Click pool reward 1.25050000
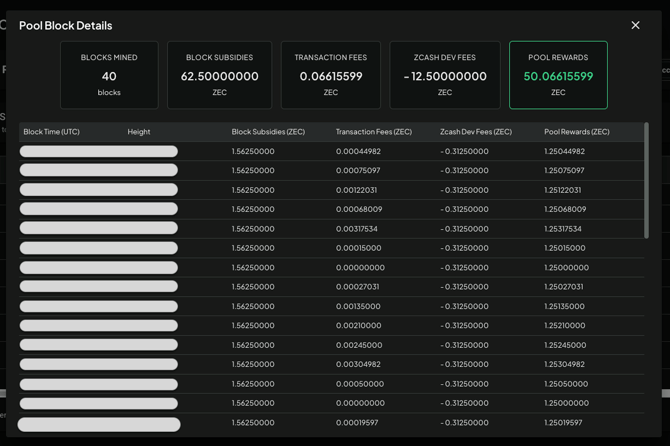 tap(566, 384)
